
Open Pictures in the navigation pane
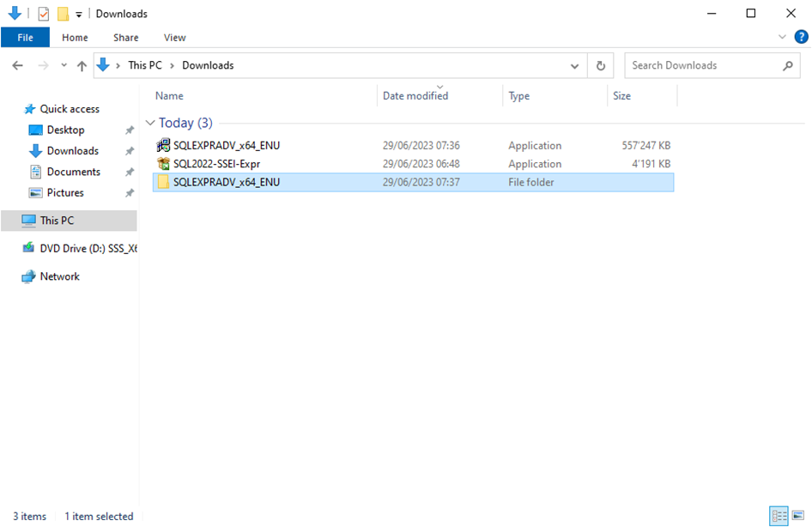[x=65, y=192]
